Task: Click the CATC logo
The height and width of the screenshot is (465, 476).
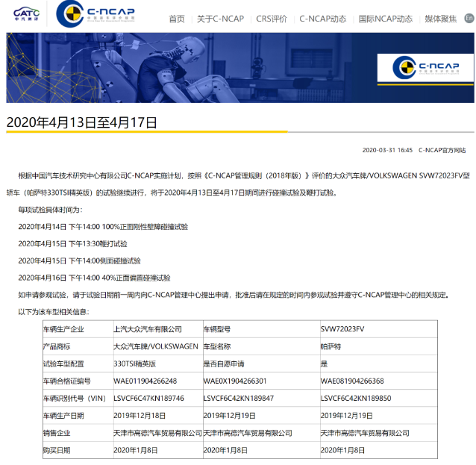Action: 26,13
